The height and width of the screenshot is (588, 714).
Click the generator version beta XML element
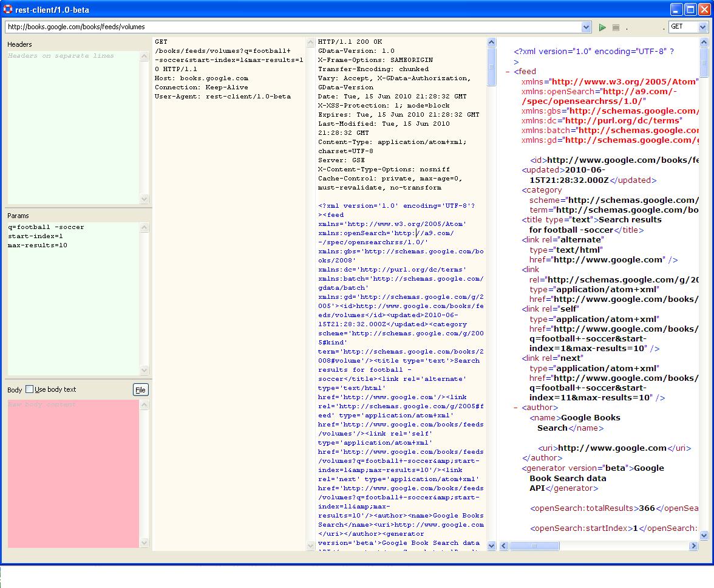coord(593,478)
